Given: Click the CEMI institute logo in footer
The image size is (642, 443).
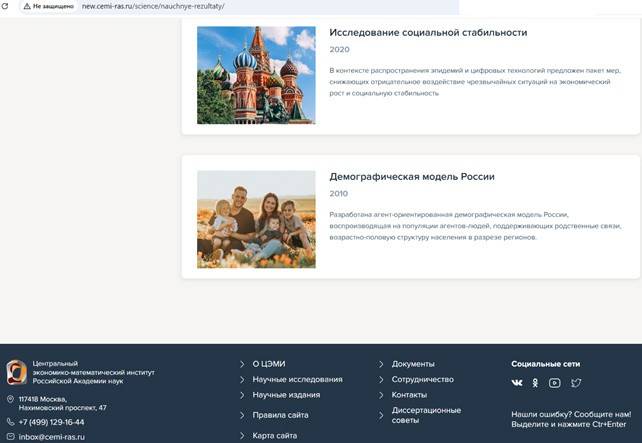Looking at the screenshot, I should click(16, 372).
